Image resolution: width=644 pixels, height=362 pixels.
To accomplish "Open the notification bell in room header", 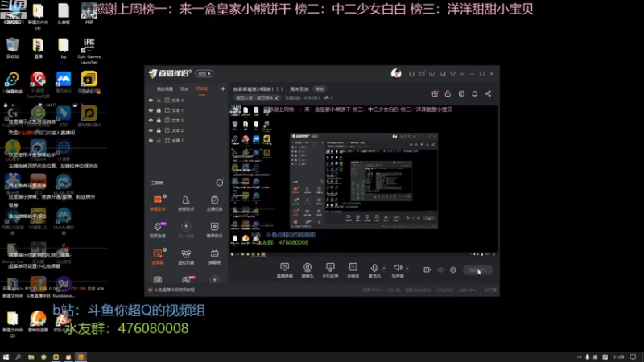I will 474,93.
